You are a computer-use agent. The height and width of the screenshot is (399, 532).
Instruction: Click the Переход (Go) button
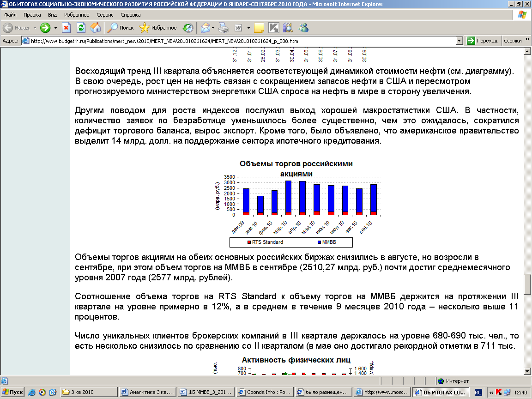coord(482,41)
